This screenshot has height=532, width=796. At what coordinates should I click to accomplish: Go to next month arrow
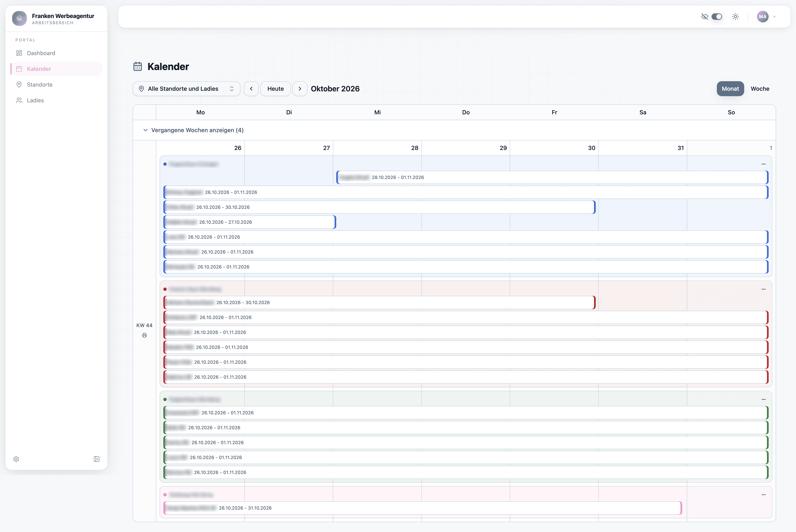coord(300,88)
